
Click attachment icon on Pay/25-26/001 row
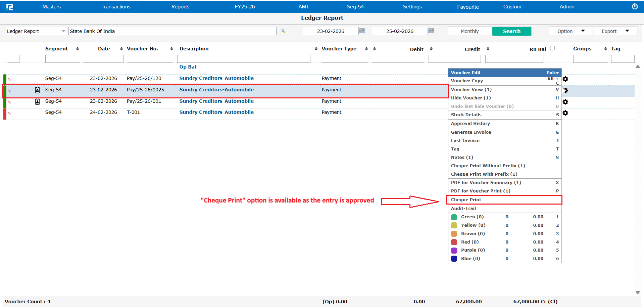pos(38,101)
